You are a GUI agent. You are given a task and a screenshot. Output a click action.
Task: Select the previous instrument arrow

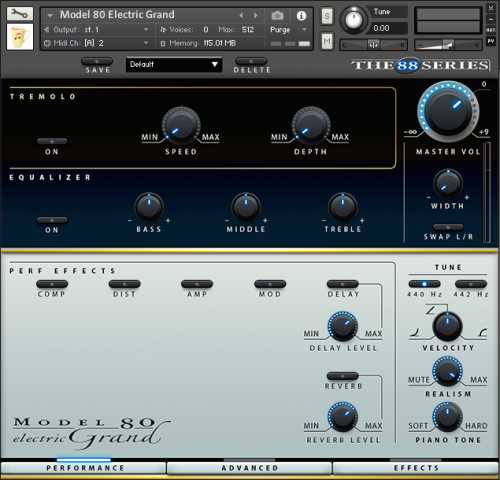241,15
